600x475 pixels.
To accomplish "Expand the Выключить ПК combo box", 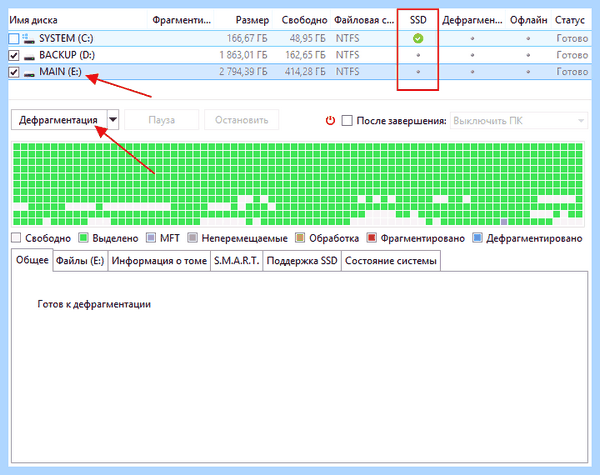I will [x=519, y=121].
